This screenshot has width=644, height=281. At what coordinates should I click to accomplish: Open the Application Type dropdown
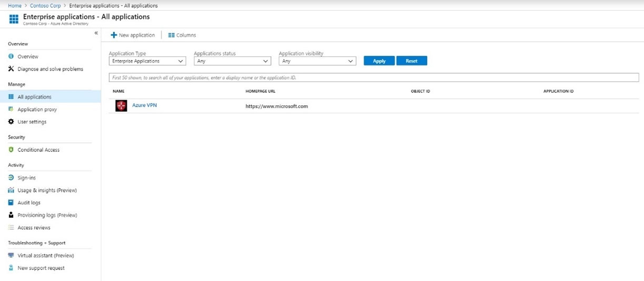(x=147, y=61)
